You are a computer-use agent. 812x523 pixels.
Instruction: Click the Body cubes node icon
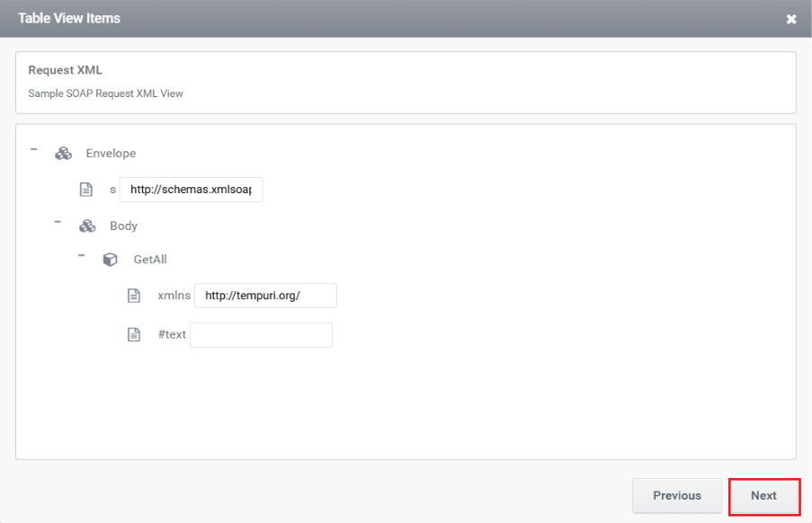pos(87,226)
